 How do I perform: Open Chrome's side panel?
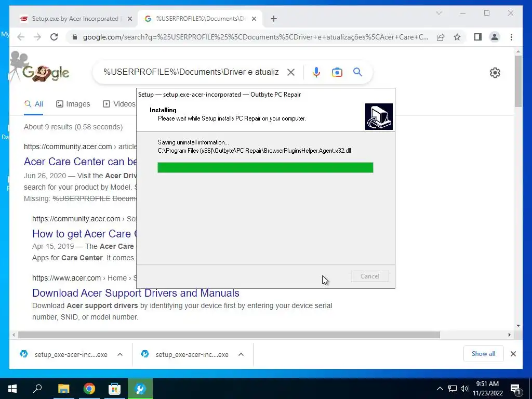[x=478, y=37]
